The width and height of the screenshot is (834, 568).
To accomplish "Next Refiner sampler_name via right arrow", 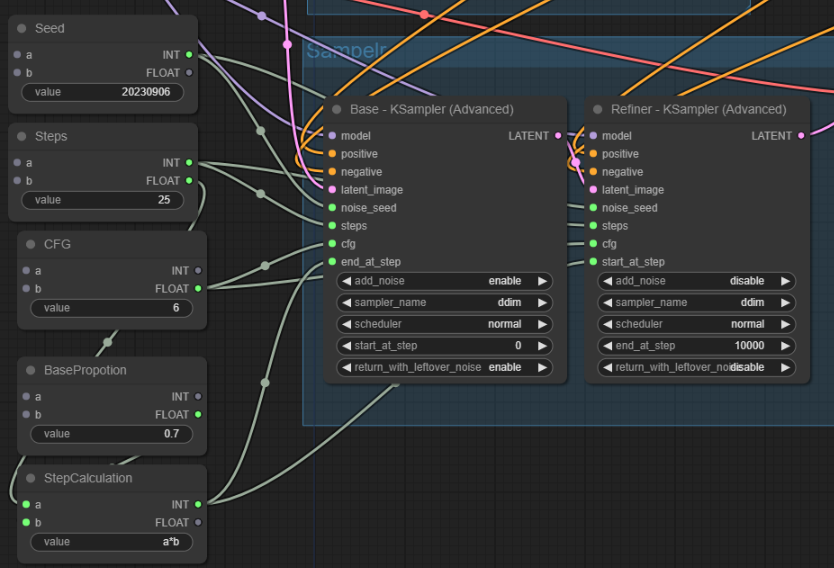I will [785, 303].
